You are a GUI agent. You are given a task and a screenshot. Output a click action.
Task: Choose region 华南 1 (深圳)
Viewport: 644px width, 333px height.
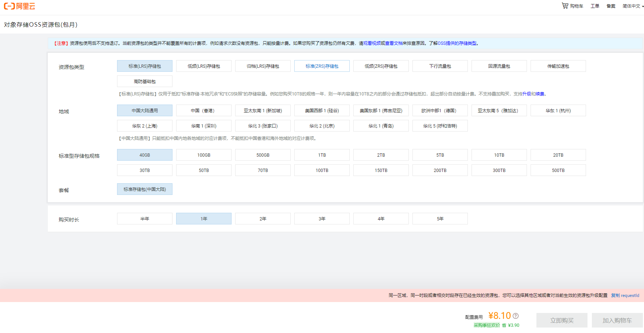pyautogui.click(x=204, y=126)
